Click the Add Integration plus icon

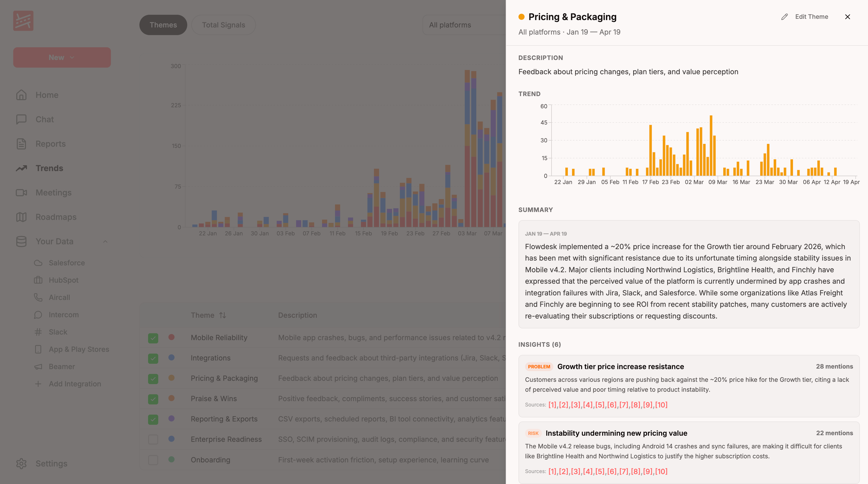[38, 384]
